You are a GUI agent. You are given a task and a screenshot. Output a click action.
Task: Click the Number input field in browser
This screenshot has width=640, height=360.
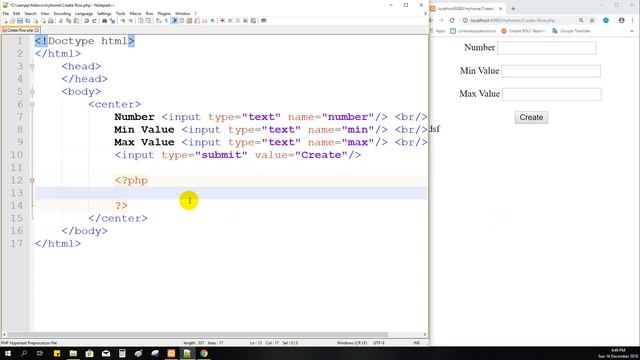tap(547, 48)
